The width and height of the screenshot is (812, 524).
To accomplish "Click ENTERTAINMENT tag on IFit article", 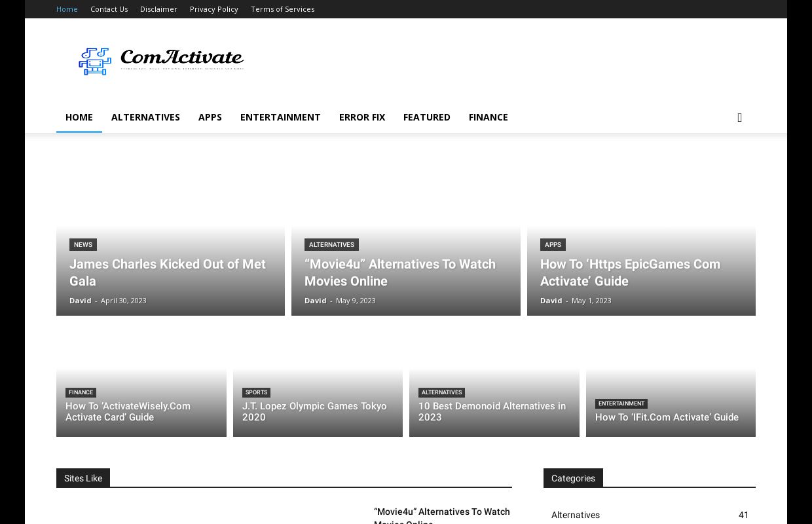I will coord(621,403).
